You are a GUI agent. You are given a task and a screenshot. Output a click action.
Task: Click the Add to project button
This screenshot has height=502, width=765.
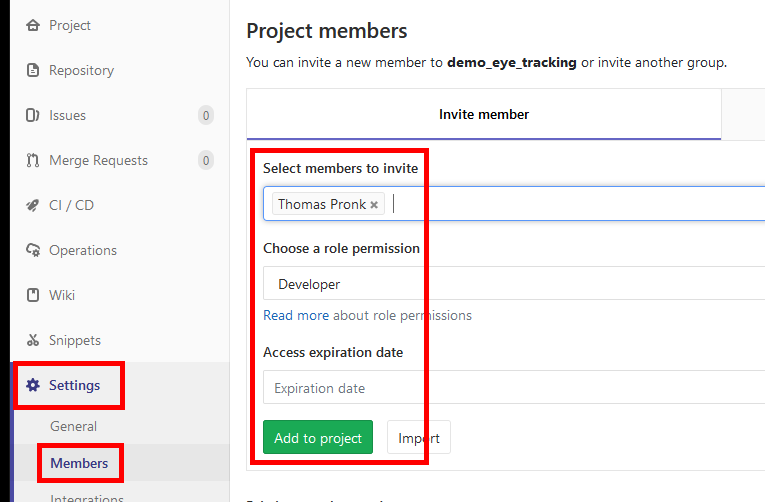point(318,437)
